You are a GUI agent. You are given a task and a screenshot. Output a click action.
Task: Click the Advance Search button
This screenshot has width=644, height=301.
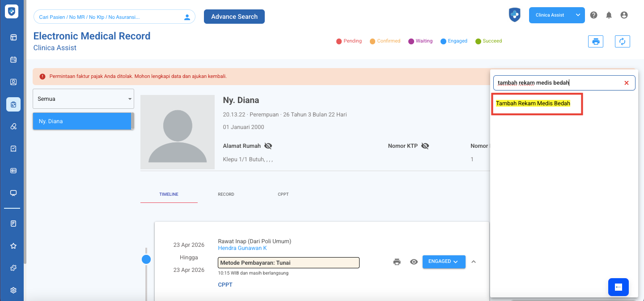234,17
